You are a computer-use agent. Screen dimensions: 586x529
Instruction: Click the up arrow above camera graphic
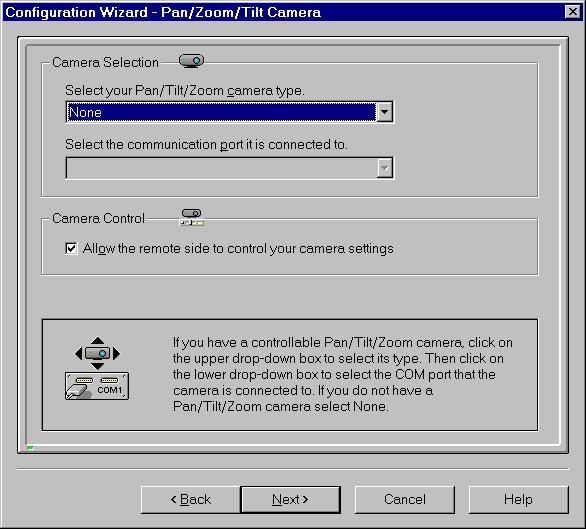tap(98, 340)
